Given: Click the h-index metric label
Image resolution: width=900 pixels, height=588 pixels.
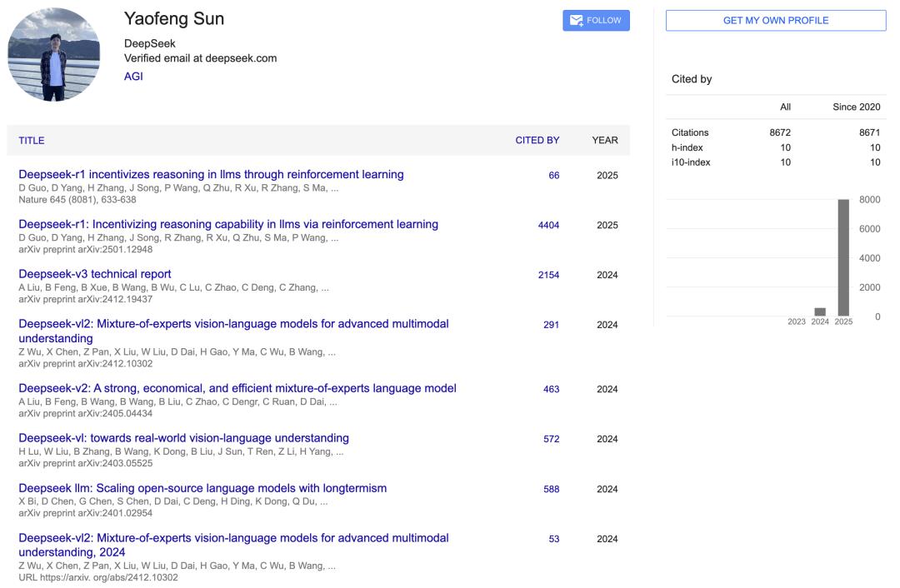Looking at the screenshot, I should [x=687, y=147].
